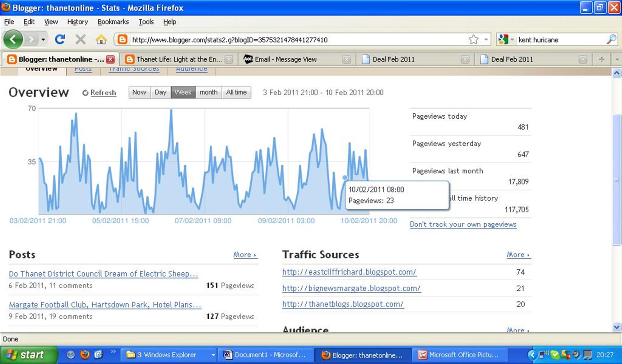Click the green shield tray icon
This screenshot has width=622, height=364.
click(555, 354)
